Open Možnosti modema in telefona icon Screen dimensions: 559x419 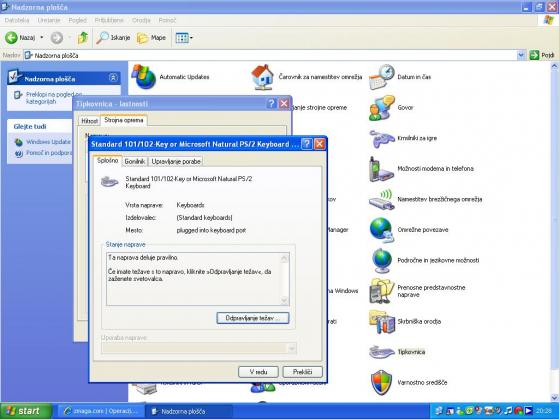tap(382, 169)
